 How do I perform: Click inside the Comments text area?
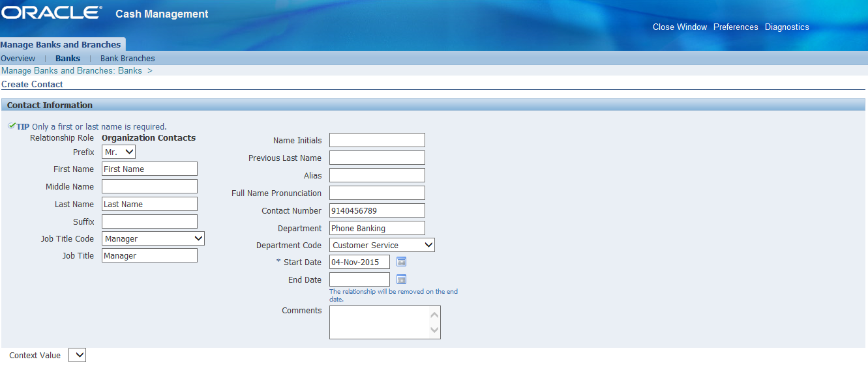pyautogui.click(x=380, y=322)
